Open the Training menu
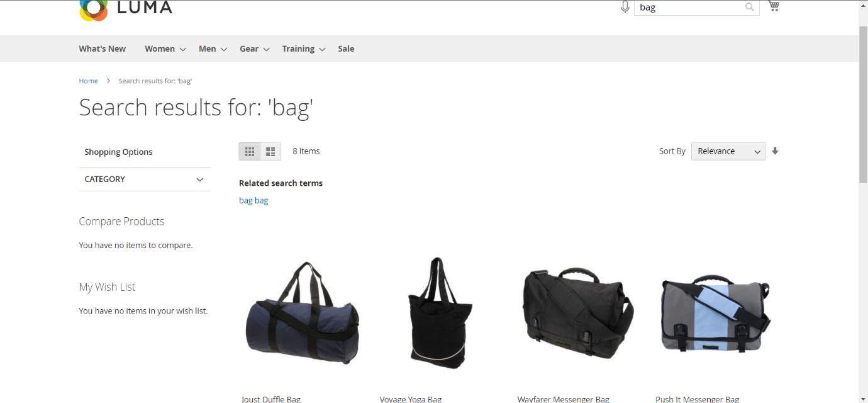 (298, 48)
